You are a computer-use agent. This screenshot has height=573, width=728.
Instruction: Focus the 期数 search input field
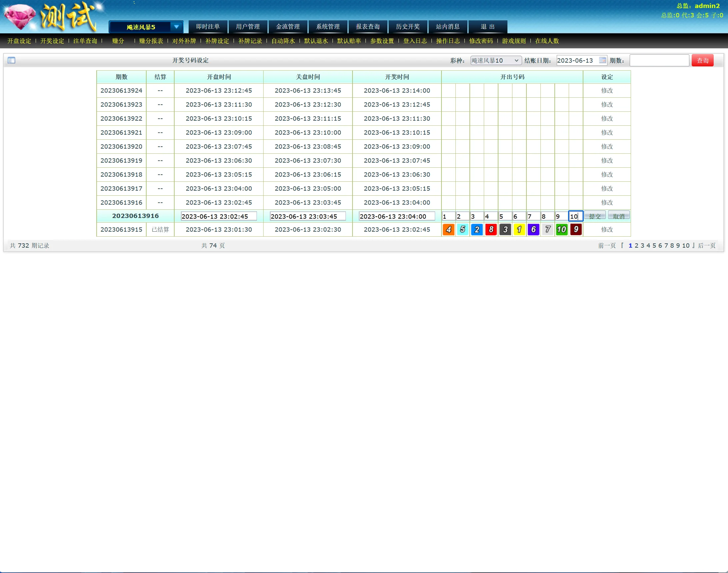tap(659, 61)
